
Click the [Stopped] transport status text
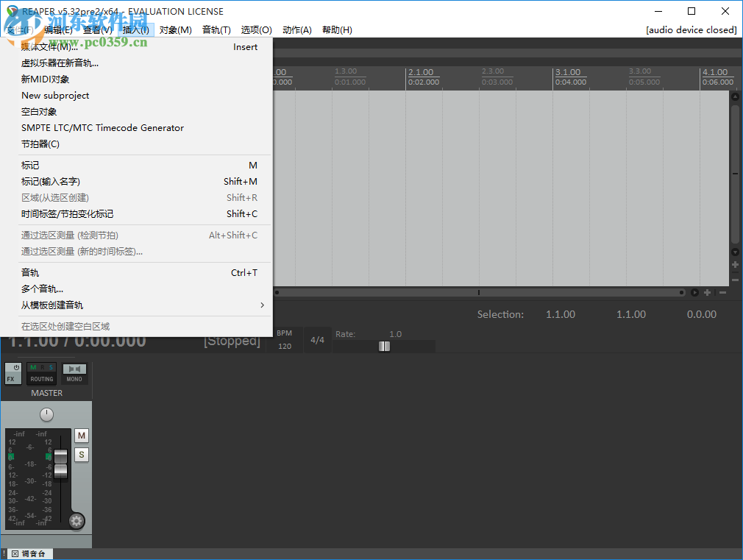(x=232, y=341)
